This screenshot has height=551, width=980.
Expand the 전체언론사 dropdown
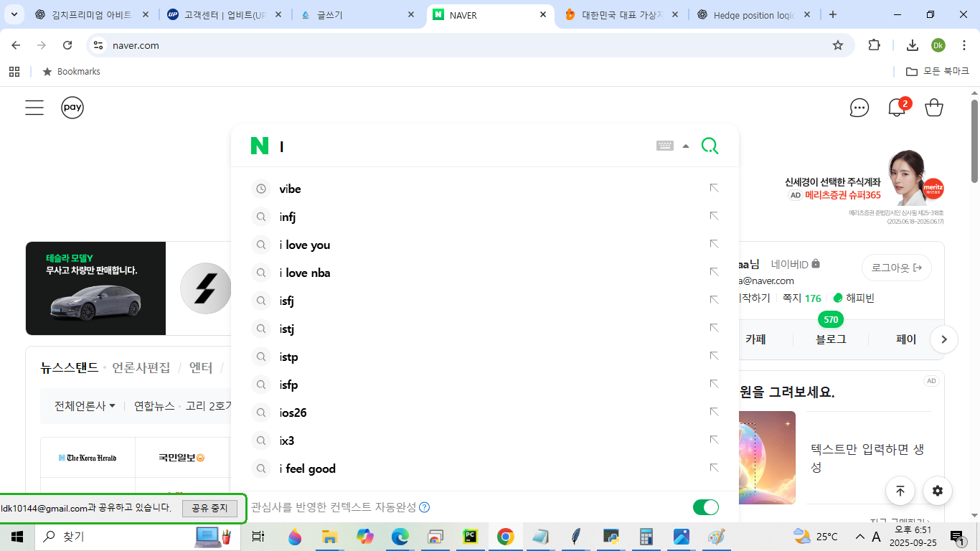[85, 406]
